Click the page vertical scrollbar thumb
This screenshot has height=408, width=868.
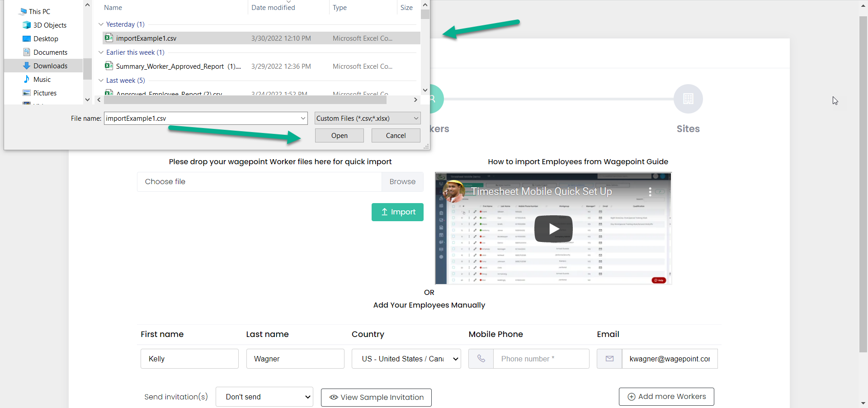pyautogui.click(x=863, y=185)
